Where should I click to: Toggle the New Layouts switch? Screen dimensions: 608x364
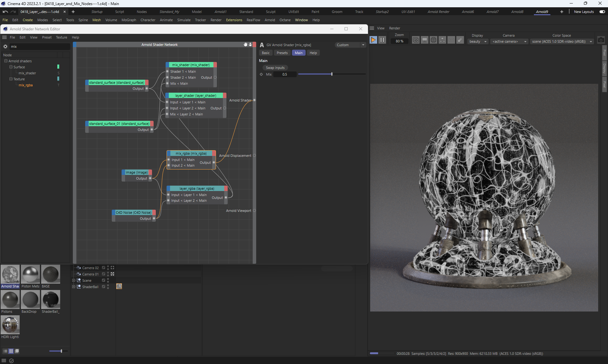[602, 12]
